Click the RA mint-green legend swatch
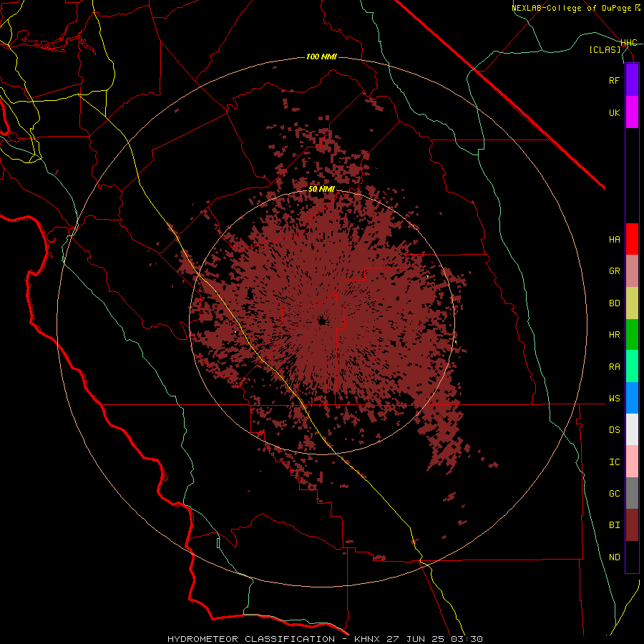The height and width of the screenshot is (644, 644). (632, 366)
